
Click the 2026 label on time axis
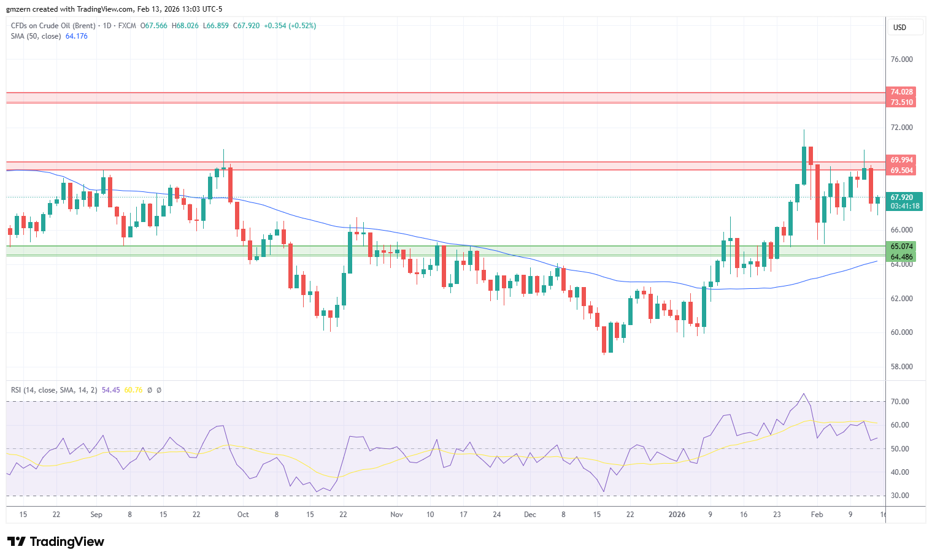[x=677, y=515]
